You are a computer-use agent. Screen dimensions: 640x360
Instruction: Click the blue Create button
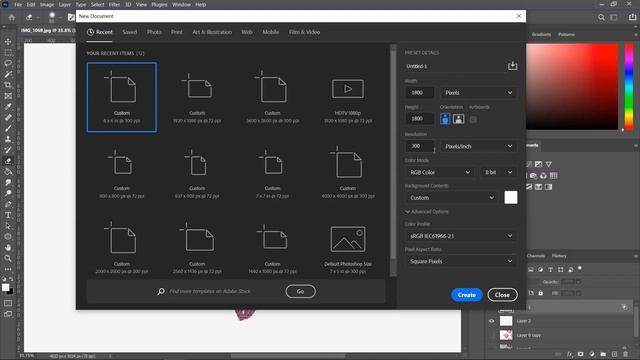click(x=467, y=295)
